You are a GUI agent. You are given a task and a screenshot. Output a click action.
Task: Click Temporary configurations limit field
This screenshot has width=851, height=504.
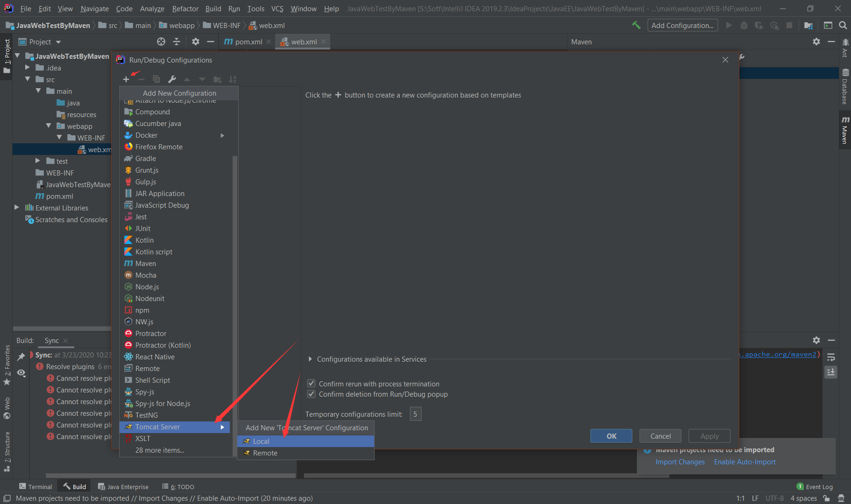coord(415,414)
